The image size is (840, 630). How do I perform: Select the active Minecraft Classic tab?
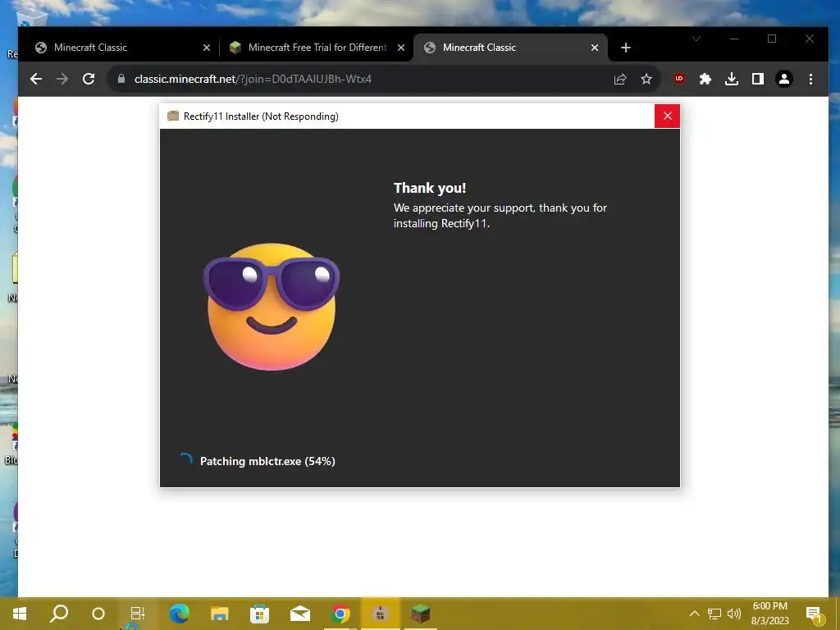510,48
